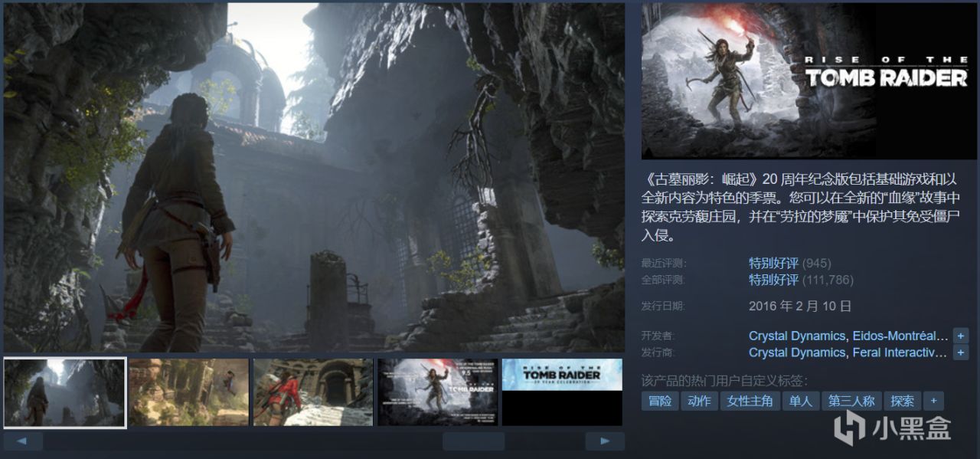This screenshot has width=980, height=459.
Task: Open the 动作 tag
Action: click(x=699, y=401)
